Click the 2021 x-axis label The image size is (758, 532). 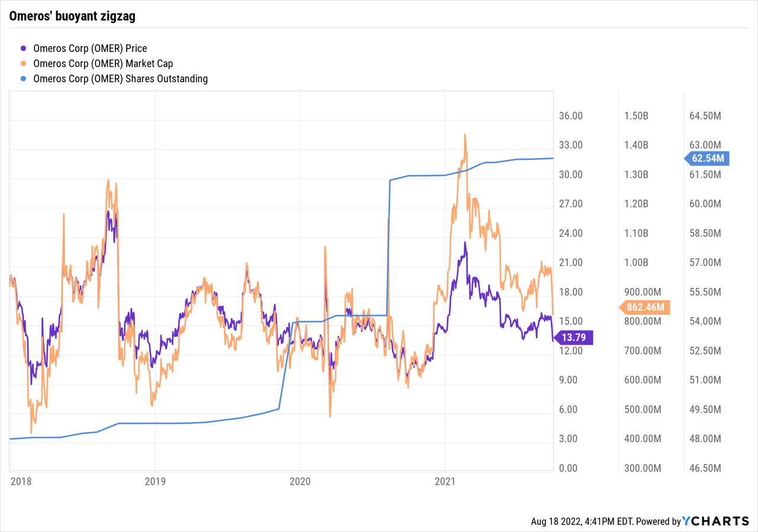(x=445, y=482)
